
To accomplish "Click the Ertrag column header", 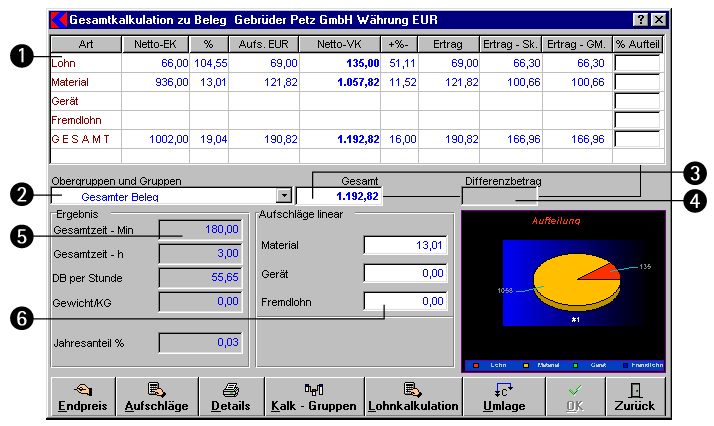I will point(449,44).
